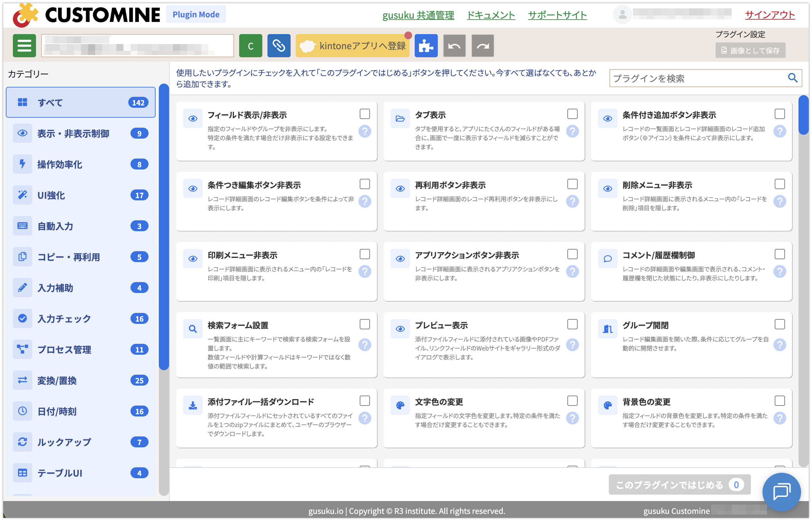
Task: Select the 表示・非表示制御 category
Action: click(80, 133)
